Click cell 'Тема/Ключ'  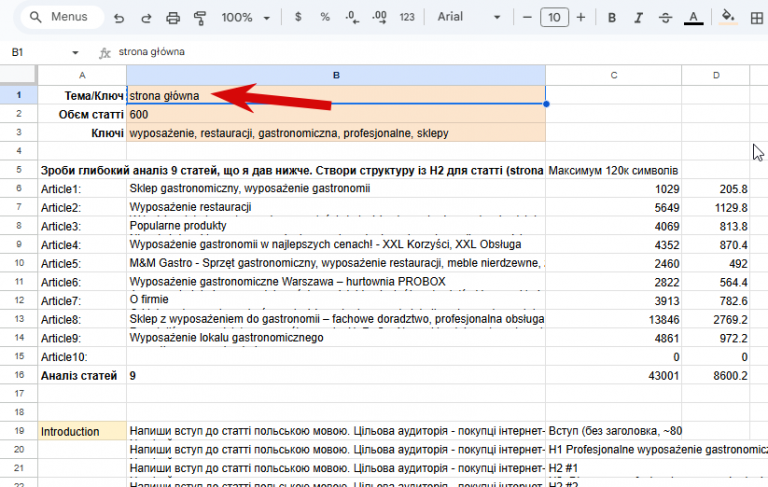[82, 96]
